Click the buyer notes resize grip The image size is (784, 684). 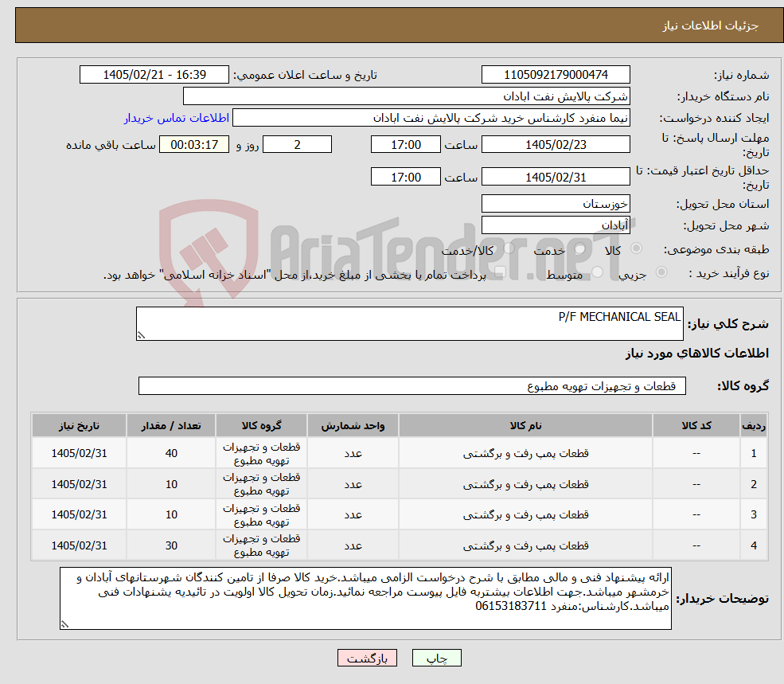(64, 624)
